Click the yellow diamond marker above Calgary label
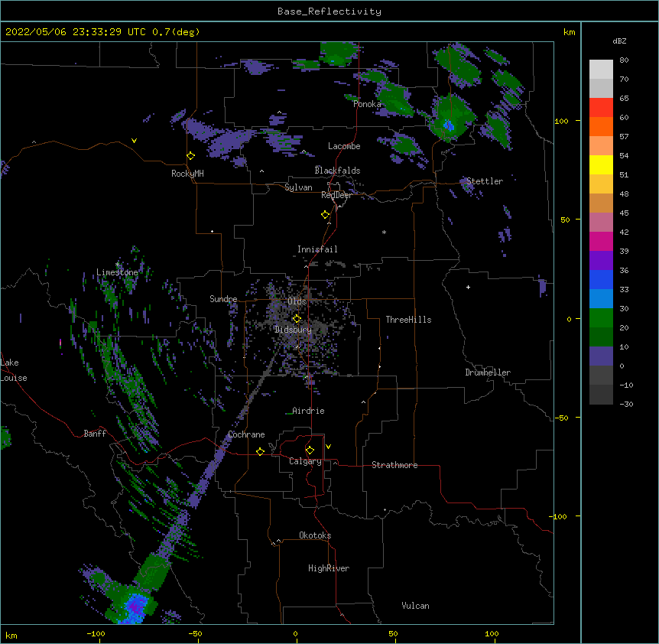This screenshot has height=644, width=659. click(310, 450)
